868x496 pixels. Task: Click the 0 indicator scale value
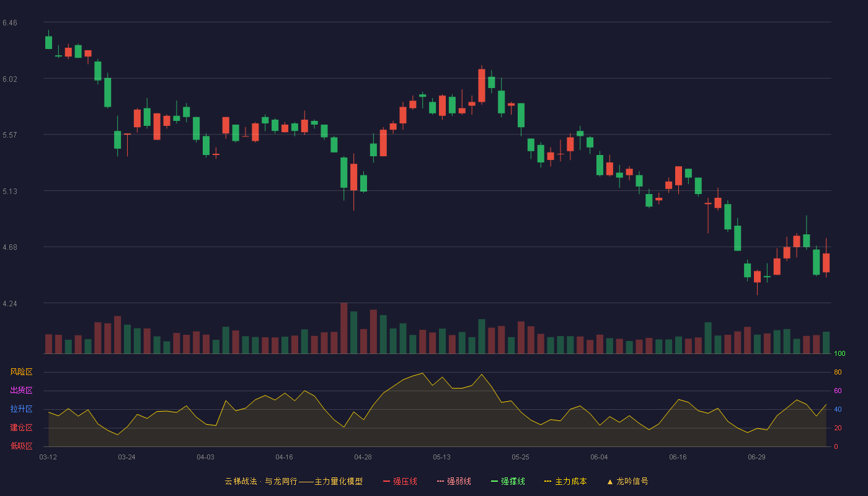836,447
